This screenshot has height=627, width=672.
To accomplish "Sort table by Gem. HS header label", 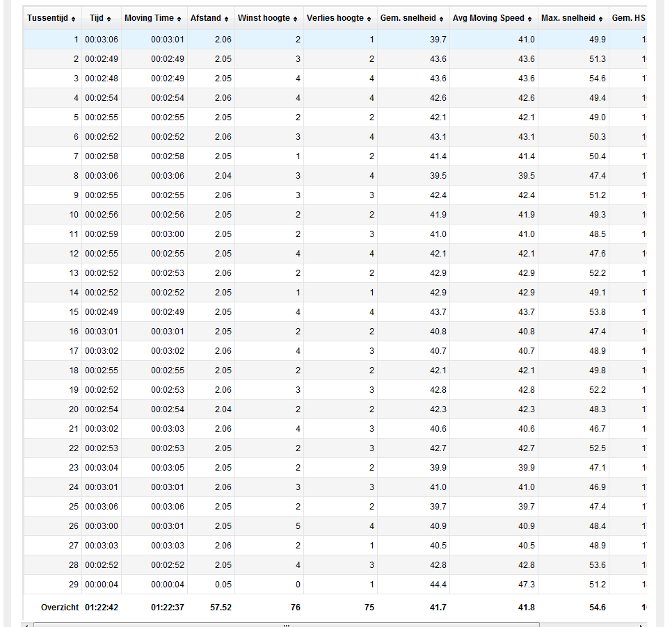I will pyautogui.click(x=628, y=18).
